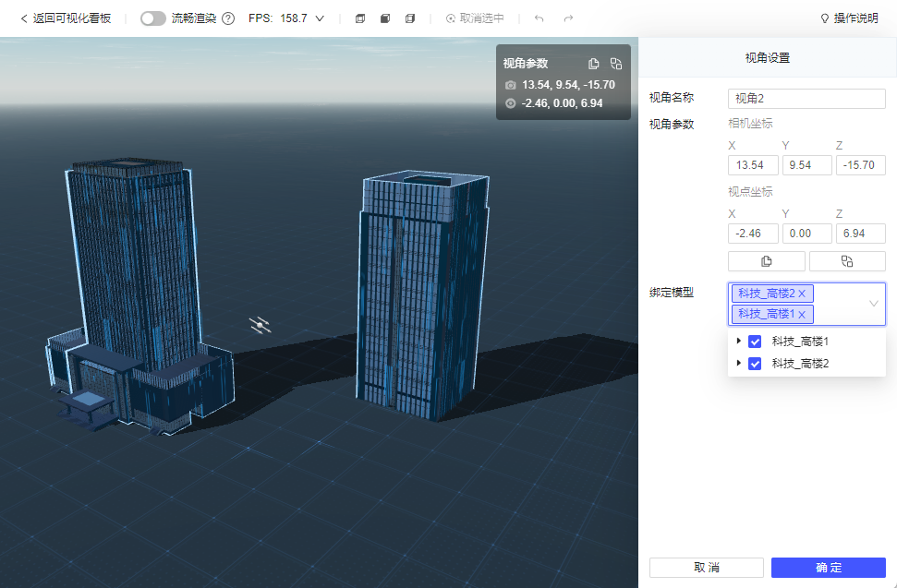Click the target icon beside 取消选中

(x=451, y=18)
